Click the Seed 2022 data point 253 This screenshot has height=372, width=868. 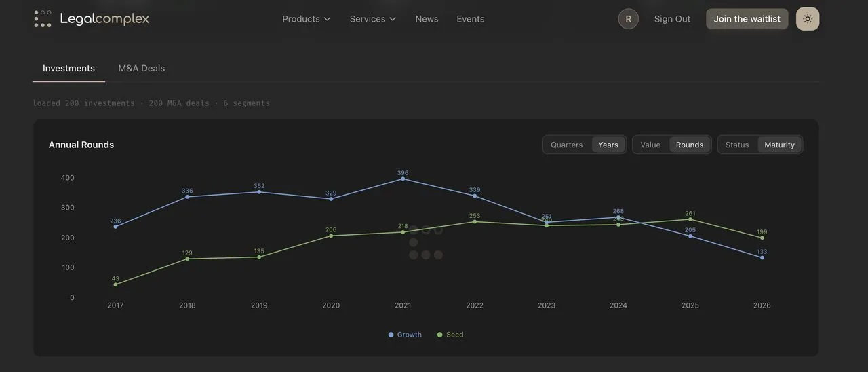point(475,221)
